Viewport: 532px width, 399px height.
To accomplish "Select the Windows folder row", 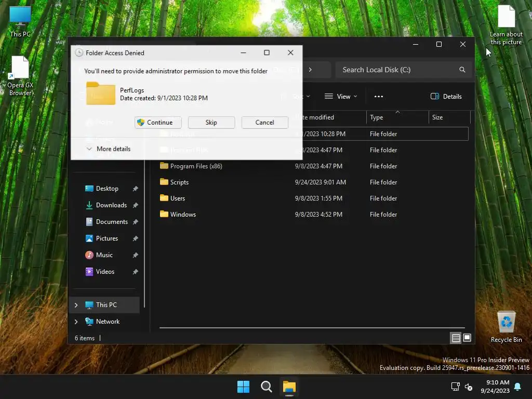I will click(314, 215).
